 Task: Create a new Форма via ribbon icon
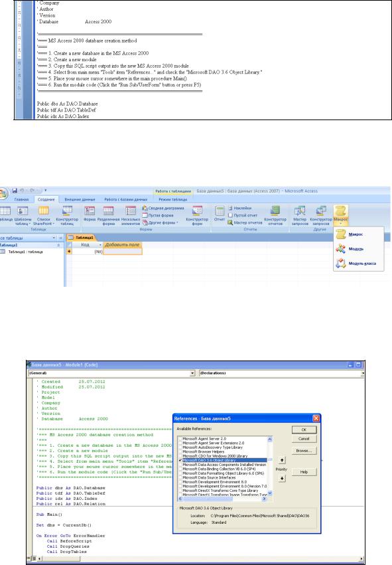point(90,214)
